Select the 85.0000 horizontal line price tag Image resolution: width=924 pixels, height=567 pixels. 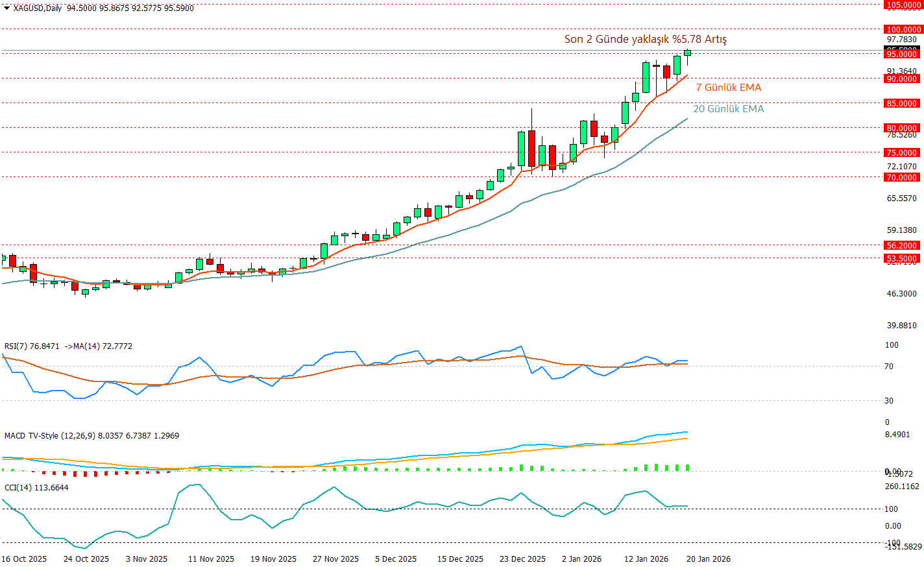(902, 103)
